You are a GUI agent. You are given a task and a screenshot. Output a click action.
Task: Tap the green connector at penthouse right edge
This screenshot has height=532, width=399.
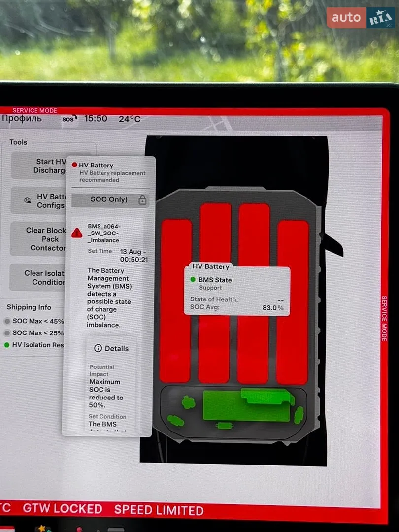pos(299,415)
